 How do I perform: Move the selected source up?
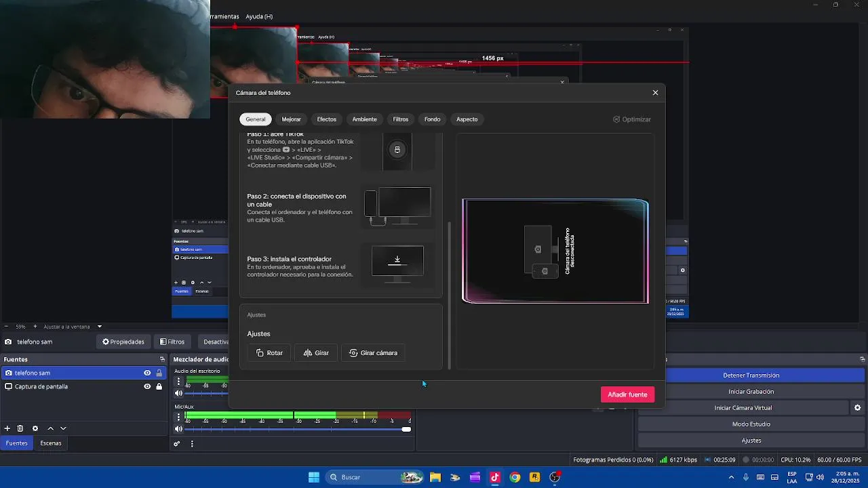point(50,428)
